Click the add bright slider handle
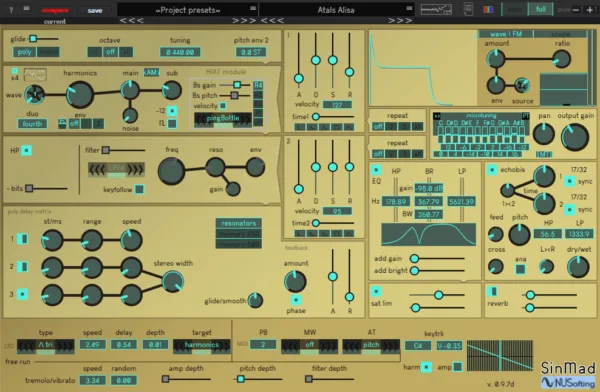 [414, 271]
